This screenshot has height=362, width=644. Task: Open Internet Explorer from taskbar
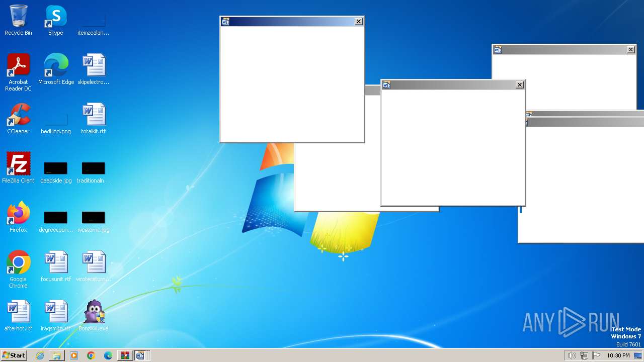pyautogui.click(x=40, y=355)
